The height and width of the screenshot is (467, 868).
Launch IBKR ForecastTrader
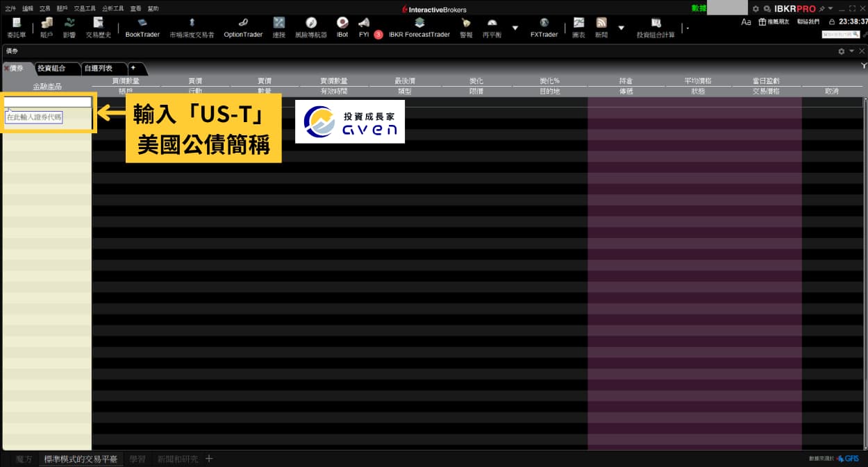(419, 28)
